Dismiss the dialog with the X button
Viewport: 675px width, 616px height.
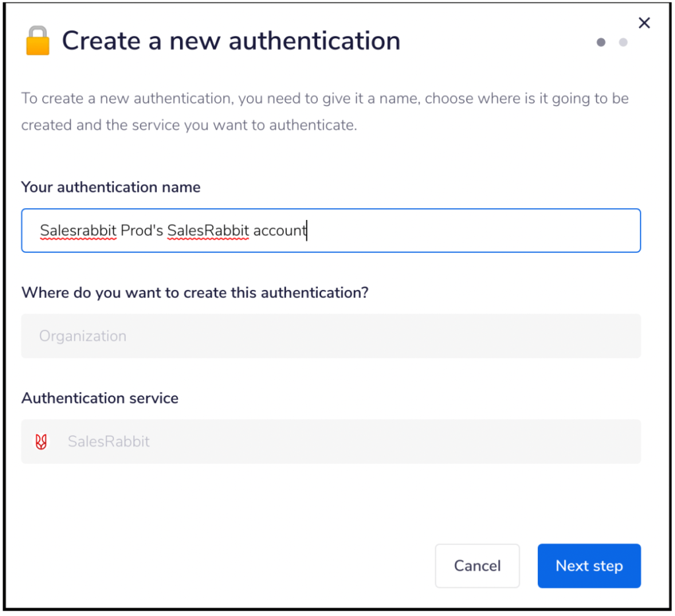click(x=644, y=22)
